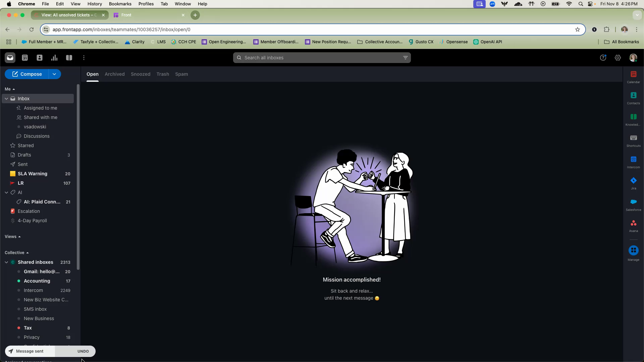This screenshot has height=362, width=644.
Task: Switch to the Archived tab
Action: (114, 74)
